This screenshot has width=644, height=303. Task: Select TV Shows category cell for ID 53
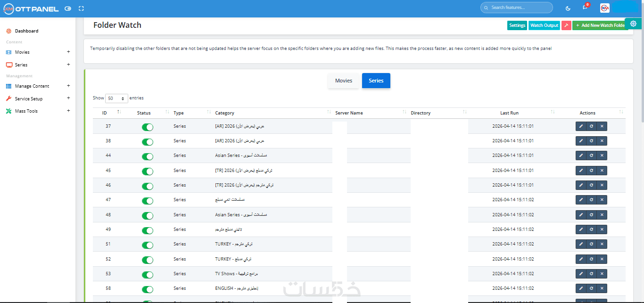[236, 274]
